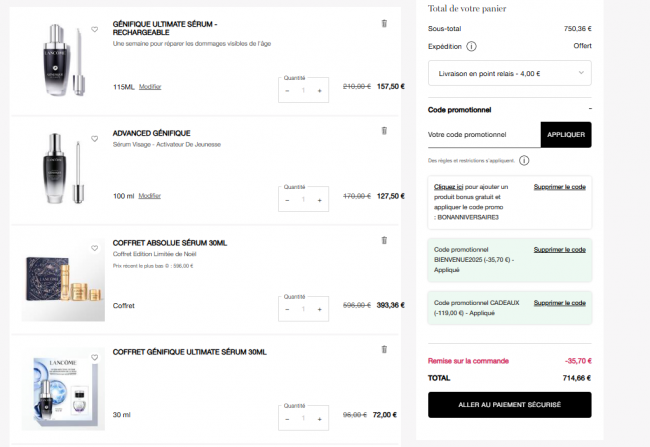Open info icon for rules and restrictions

524,160
